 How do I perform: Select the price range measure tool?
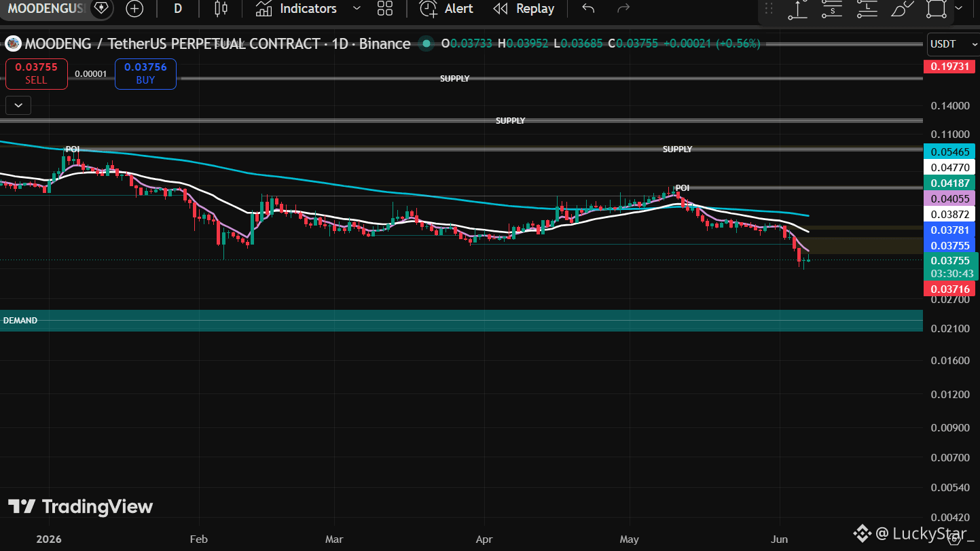pyautogui.click(x=797, y=9)
